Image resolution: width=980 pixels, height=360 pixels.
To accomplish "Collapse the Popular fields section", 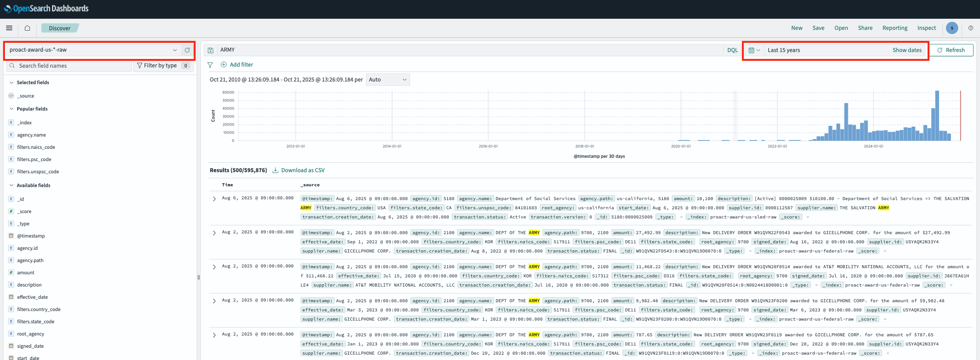I will pos(11,109).
